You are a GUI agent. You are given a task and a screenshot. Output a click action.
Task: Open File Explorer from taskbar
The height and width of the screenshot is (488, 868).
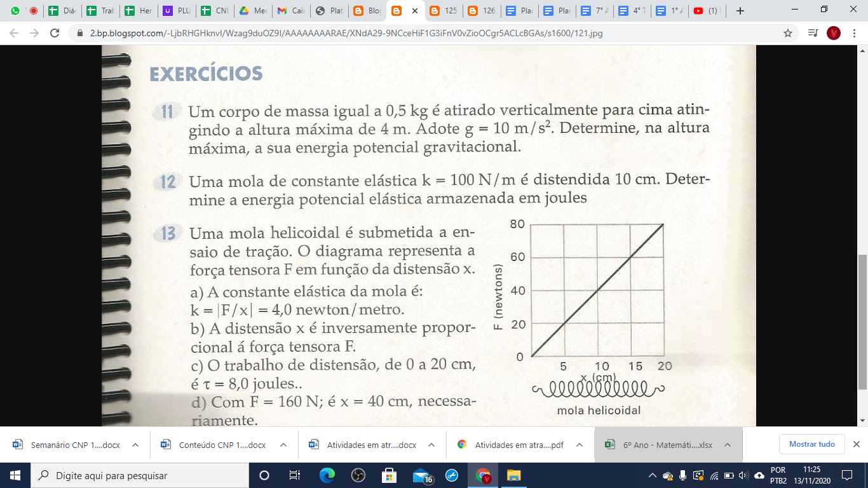pos(513,475)
